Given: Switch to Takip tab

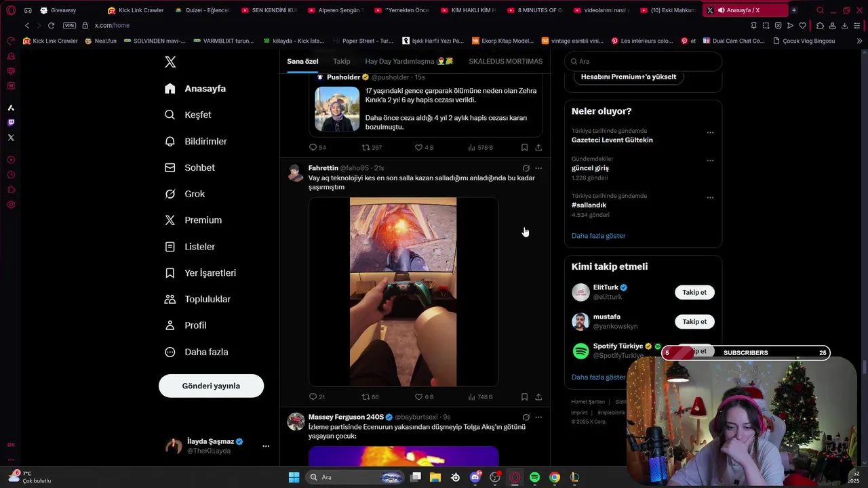Looking at the screenshot, I should coord(342,61).
